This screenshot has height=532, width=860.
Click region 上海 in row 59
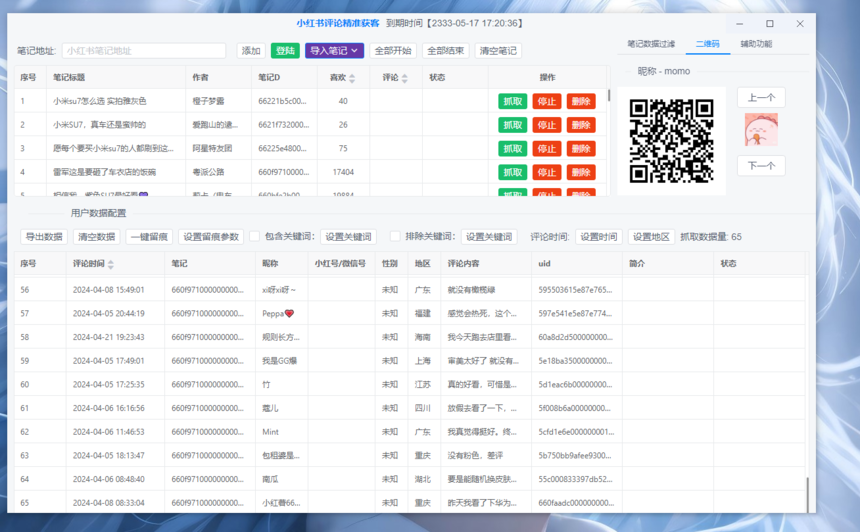pos(422,360)
